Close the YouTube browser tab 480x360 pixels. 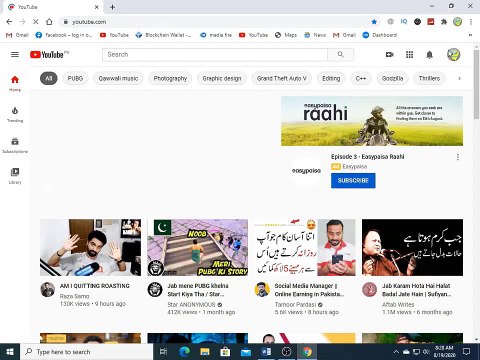(x=97, y=7)
